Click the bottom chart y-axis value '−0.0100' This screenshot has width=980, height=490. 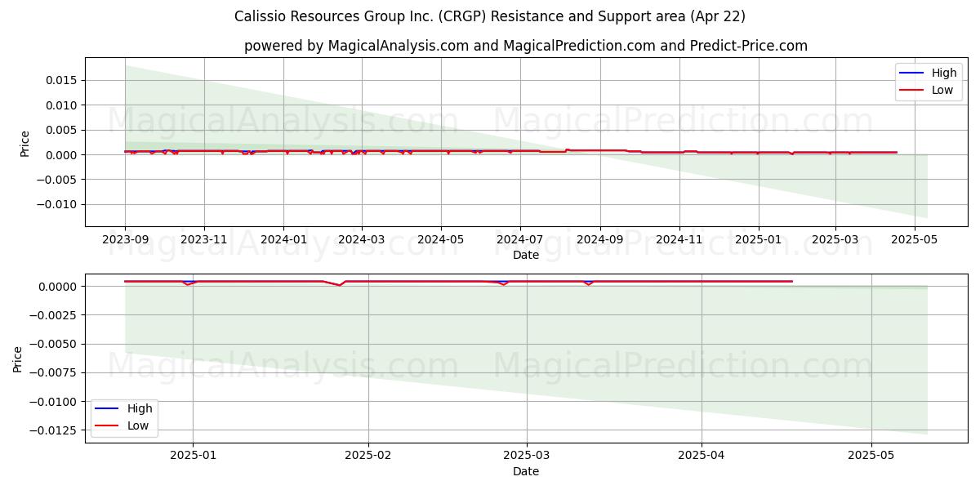55,402
